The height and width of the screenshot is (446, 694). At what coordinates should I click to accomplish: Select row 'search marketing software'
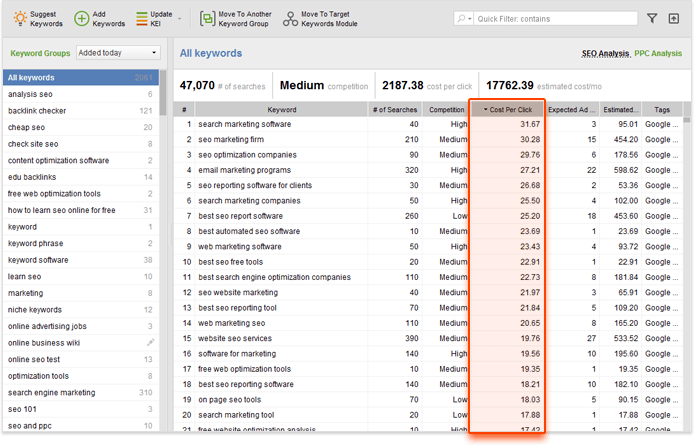click(x=428, y=124)
